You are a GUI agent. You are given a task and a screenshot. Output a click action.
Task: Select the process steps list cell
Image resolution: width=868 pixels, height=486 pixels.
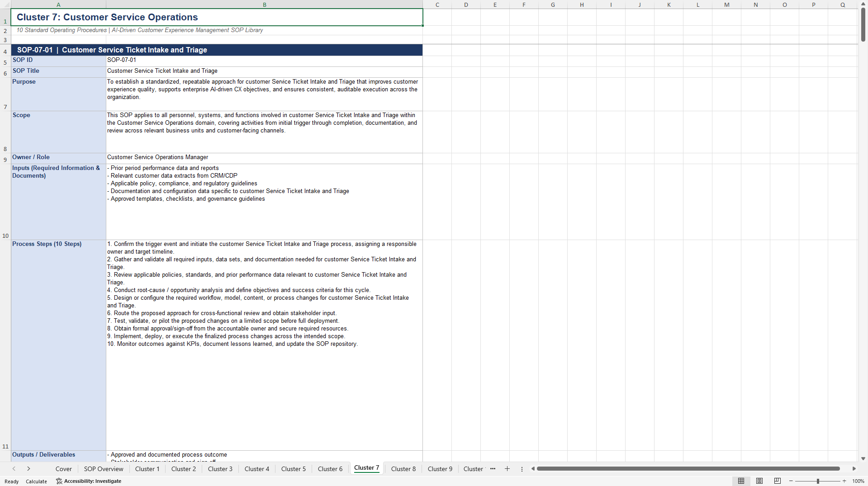click(x=264, y=345)
